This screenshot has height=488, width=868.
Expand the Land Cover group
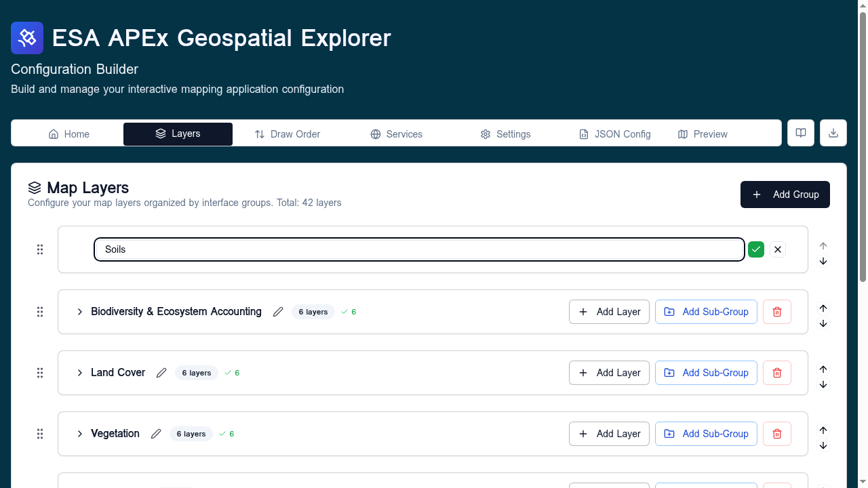[79, 373]
